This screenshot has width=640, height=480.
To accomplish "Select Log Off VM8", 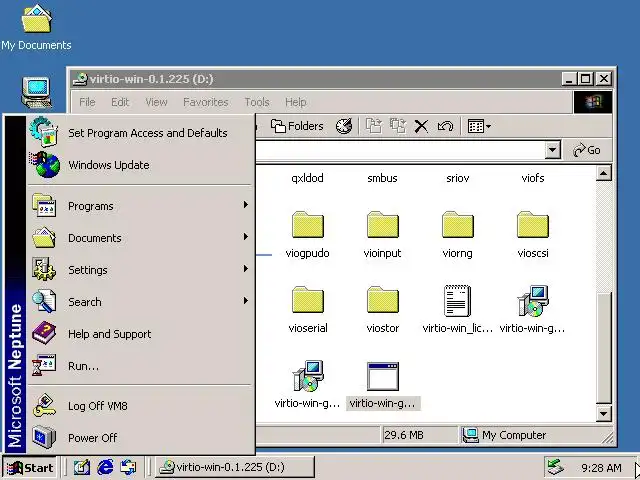I will tap(140, 406).
